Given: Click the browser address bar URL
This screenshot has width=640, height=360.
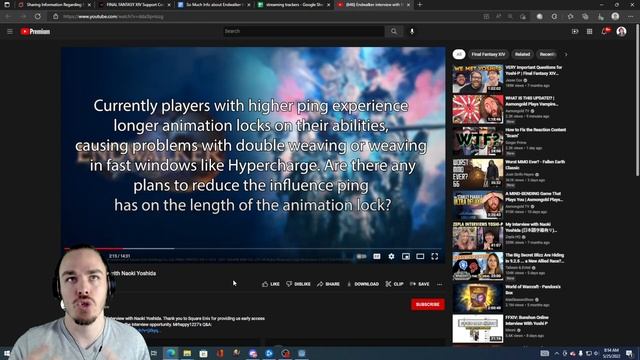Looking at the screenshot, I should click(113, 17).
